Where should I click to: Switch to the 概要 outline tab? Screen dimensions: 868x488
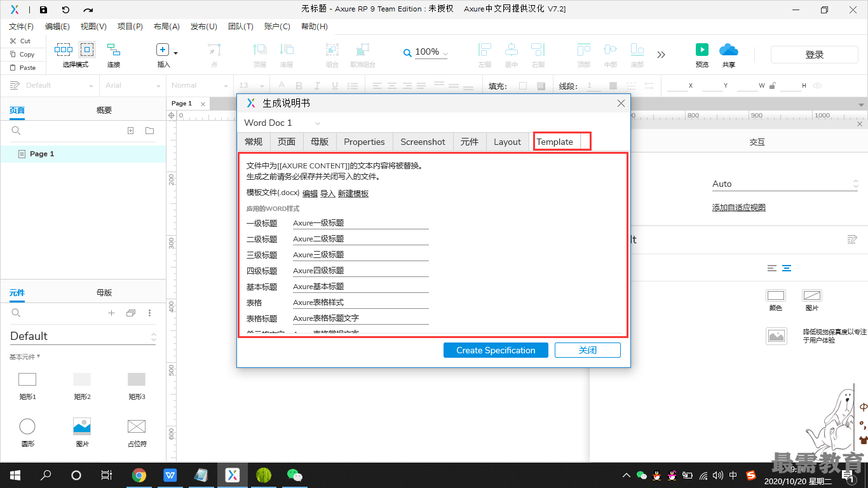(104, 110)
